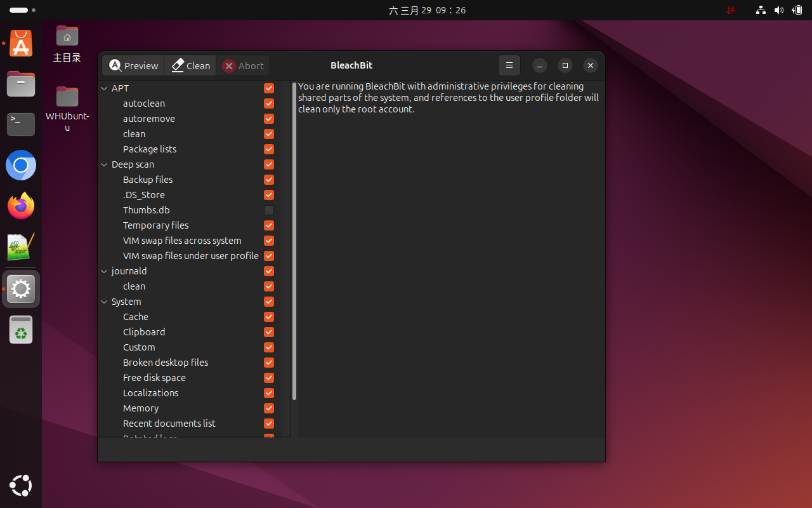This screenshot has height=508, width=812.
Task: Open Trash from the dock
Action: (x=21, y=330)
